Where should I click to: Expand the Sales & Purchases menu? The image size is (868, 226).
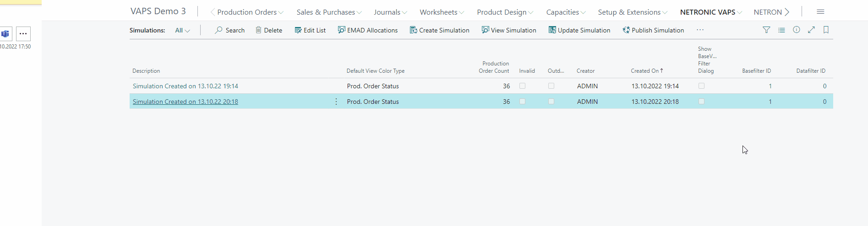[x=329, y=12]
